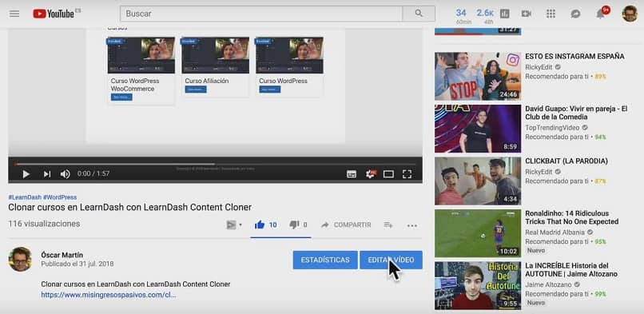Screen dimensions: 644x314
Task: Click the 2.6K 48h stat
Action: [x=485, y=17]
